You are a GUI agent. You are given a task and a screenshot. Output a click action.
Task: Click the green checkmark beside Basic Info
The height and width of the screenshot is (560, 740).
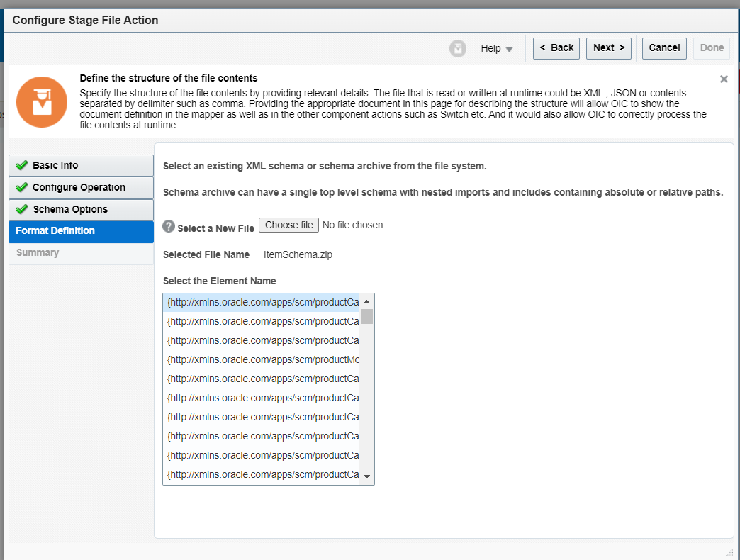[23, 164]
